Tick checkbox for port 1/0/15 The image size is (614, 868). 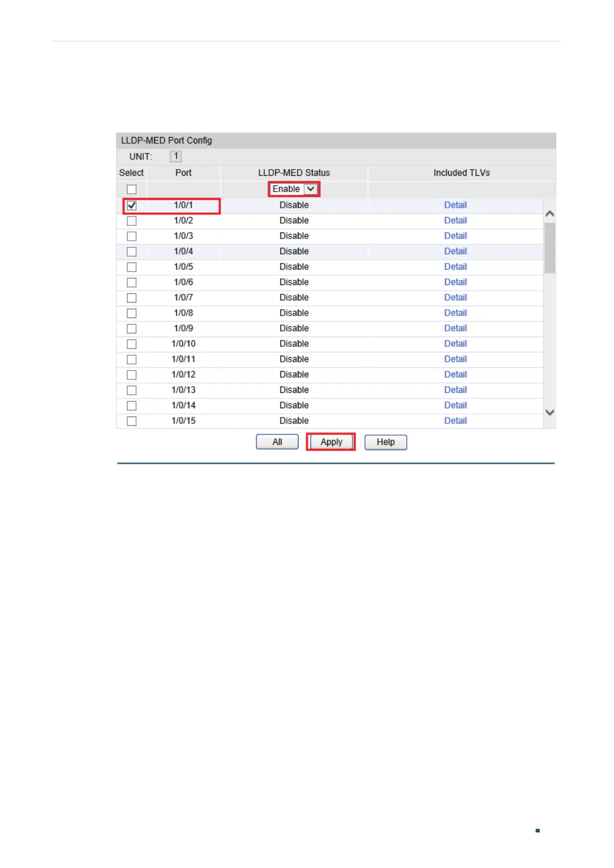click(x=131, y=421)
